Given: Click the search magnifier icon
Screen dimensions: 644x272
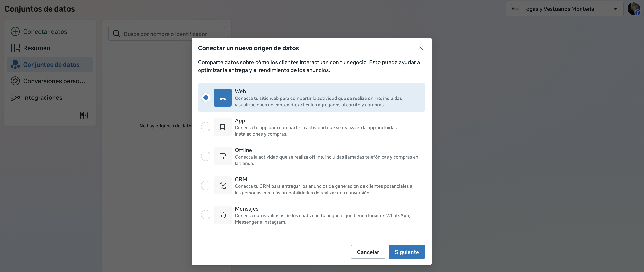Looking at the screenshot, I should click(x=116, y=34).
